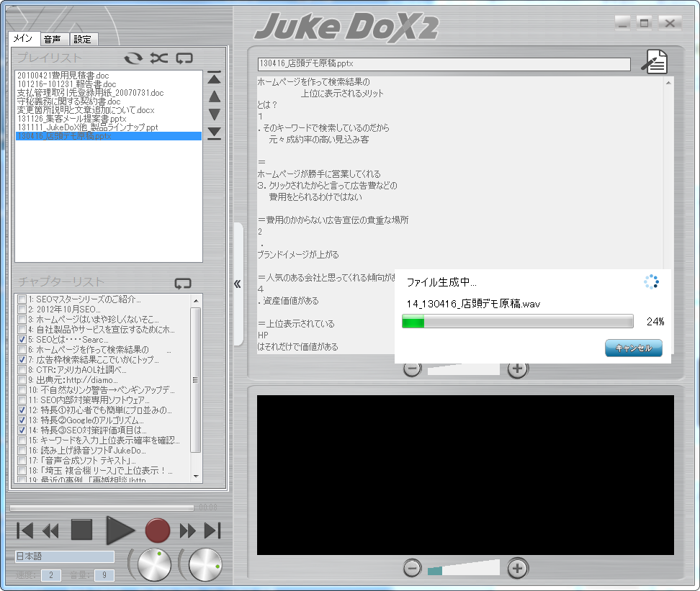Screen dimensions: 700x591
Task: Click the filename field 130416_店頭デモ原稿.pptx
Action: tap(444, 64)
